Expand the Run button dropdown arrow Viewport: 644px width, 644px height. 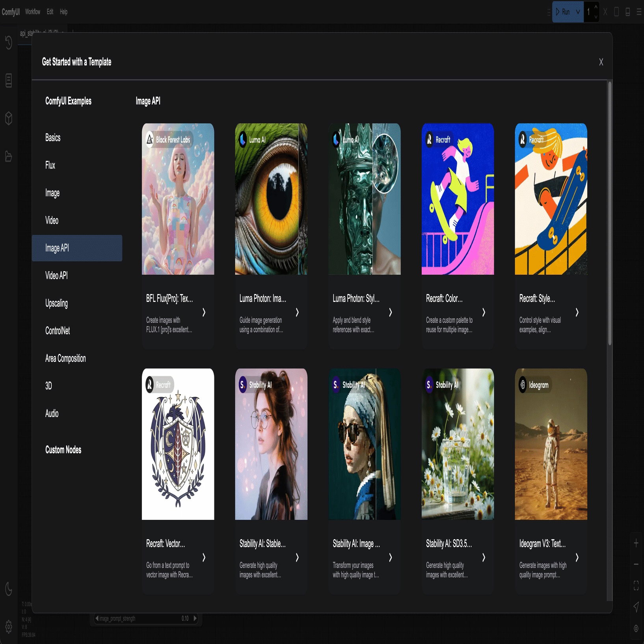(578, 12)
